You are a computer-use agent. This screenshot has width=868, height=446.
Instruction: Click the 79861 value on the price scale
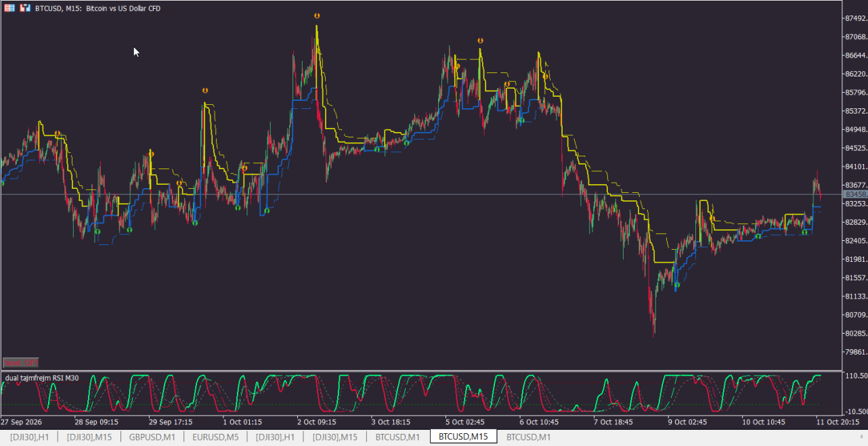click(x=855, y=352)
